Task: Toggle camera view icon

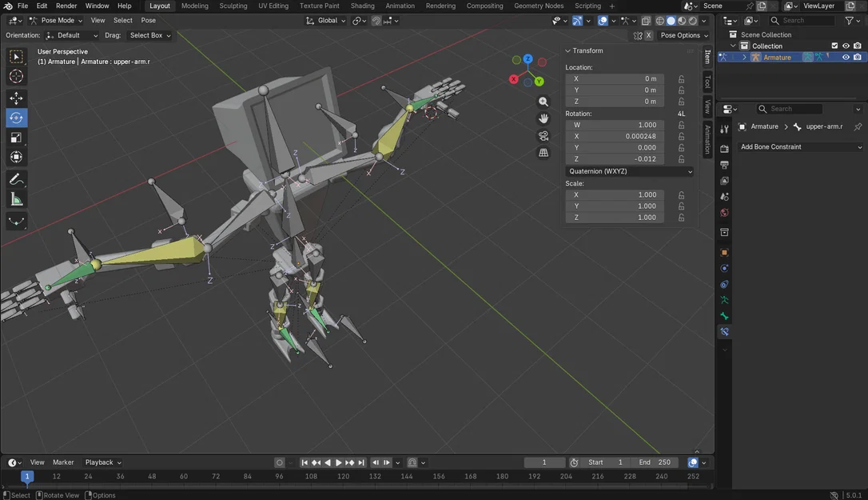Action: pyautogui.click(x=543, y=136)
